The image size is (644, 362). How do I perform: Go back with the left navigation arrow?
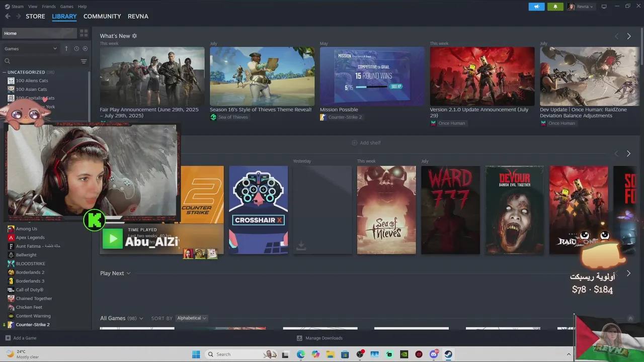tap(8, 16)
